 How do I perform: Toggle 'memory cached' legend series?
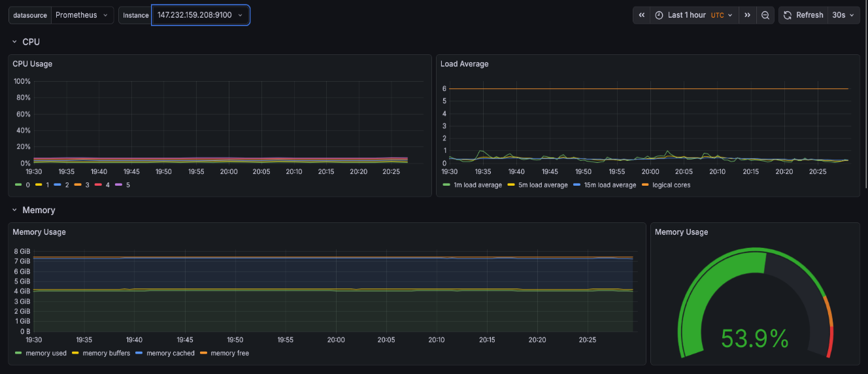tap(170, 353)
